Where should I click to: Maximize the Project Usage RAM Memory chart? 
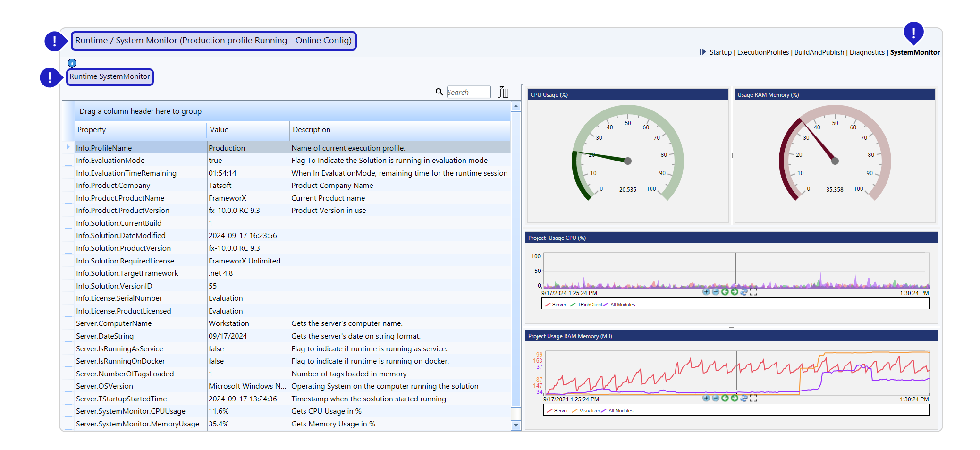tap(753, 399)
